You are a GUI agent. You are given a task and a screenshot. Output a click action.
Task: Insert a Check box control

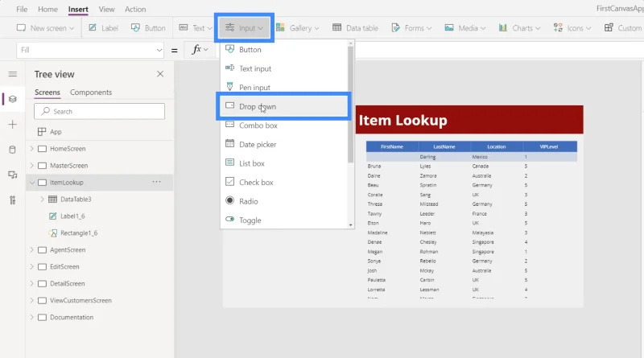[284, 182]
